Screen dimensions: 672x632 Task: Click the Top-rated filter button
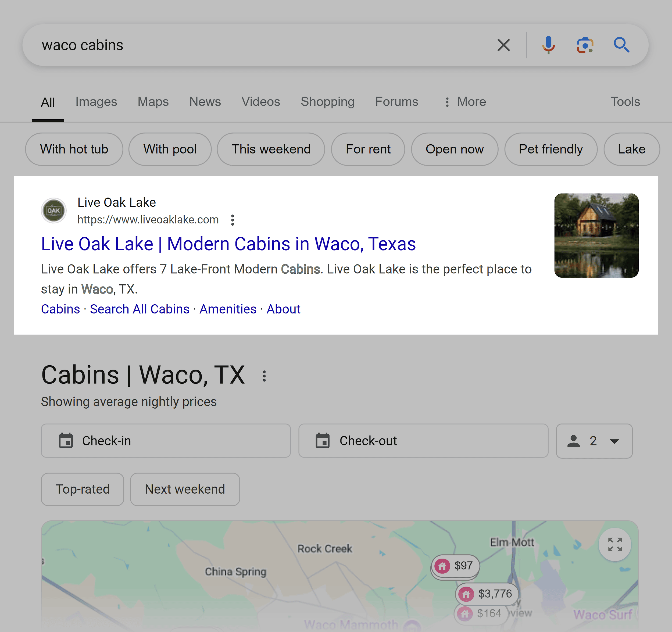[82, 489]
